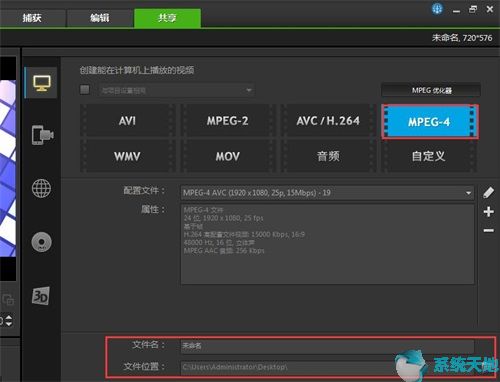This screenshot has height=382, width=500.
Task: Click the 属性 properties text box
Action: click(327, 244)
